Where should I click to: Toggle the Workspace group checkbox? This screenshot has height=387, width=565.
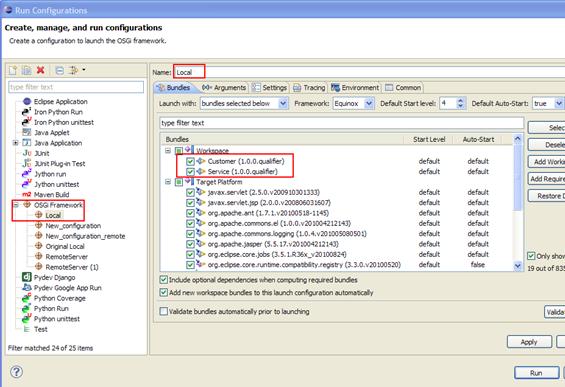pyautogui.click(x=179, y=151)
